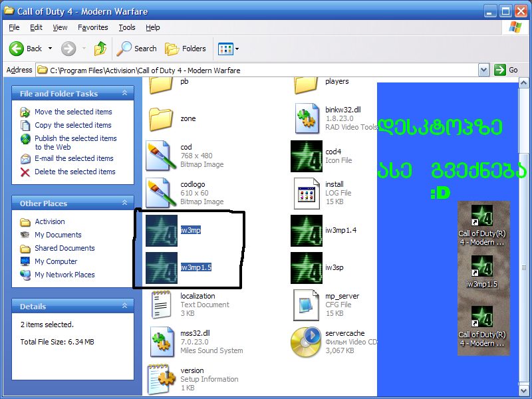Viewport: 532px width, 399px height.
Task: Open the Help menu
Action: point(153,27)
